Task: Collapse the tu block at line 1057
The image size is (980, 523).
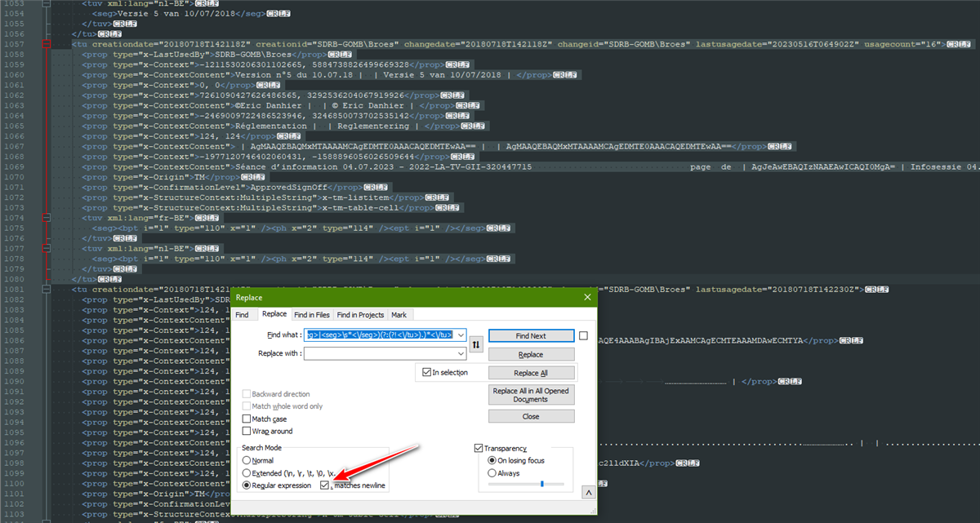Action: (x=45, y=43)
